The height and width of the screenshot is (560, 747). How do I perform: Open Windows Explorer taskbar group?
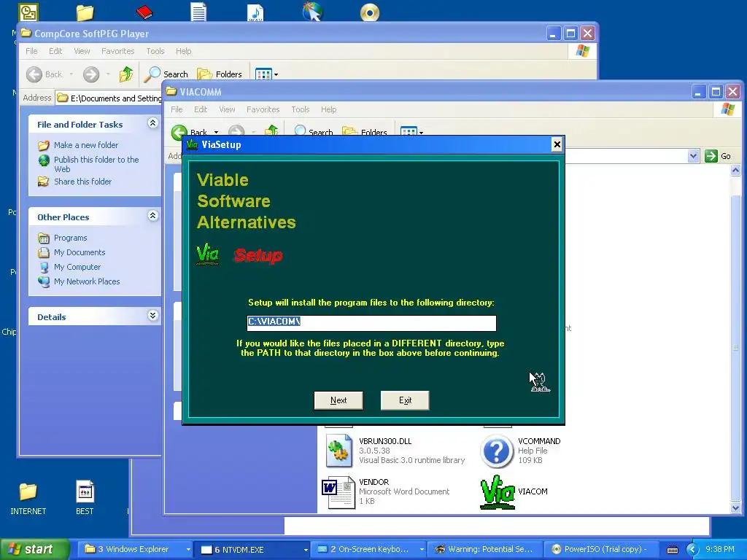click(137, 550)
